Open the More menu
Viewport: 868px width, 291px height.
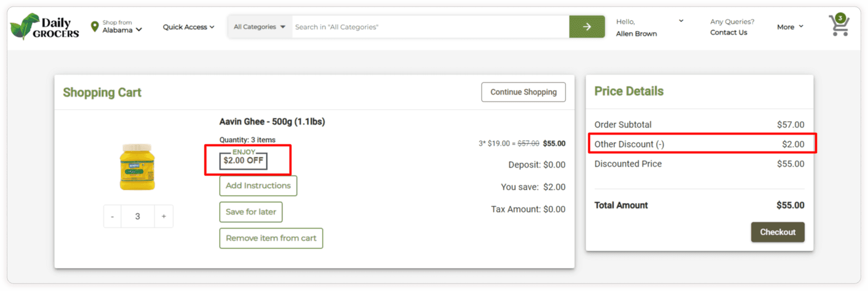pyautogui.click(x=790, y=27)
